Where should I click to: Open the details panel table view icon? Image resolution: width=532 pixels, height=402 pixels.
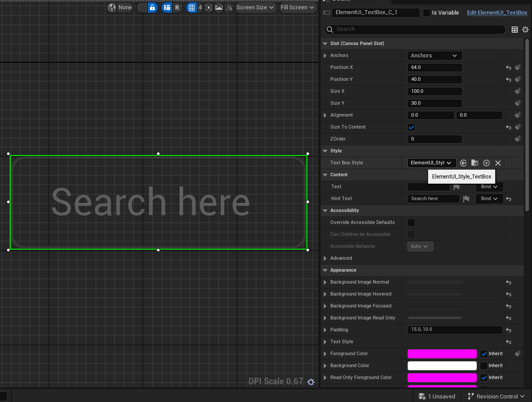coord(515,30)
